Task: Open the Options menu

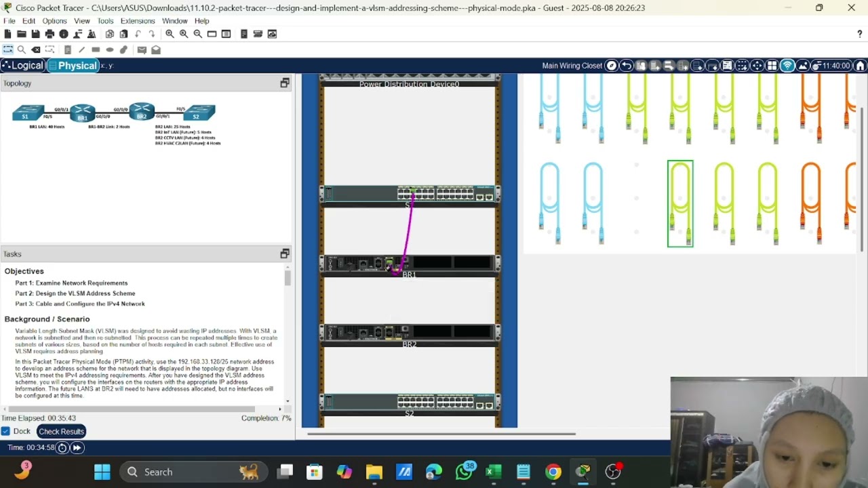Action: [54, 21]
